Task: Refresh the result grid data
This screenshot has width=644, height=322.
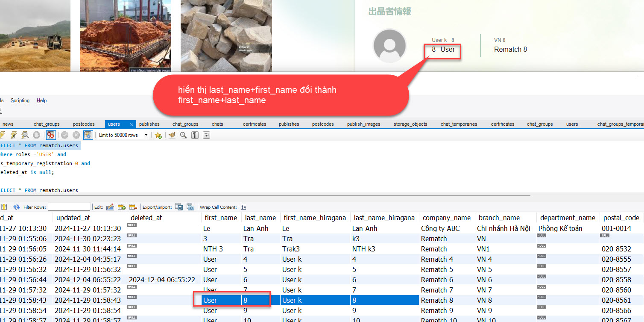Action: coord(17,207)
